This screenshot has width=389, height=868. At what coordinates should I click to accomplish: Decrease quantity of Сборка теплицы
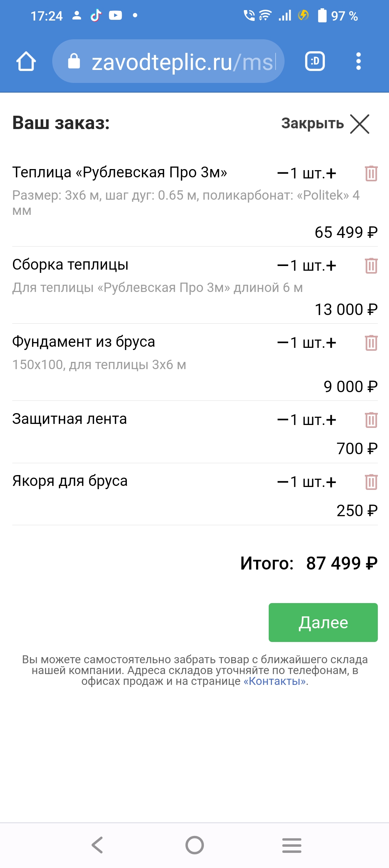pyautogui.click(x=283, y=266)
